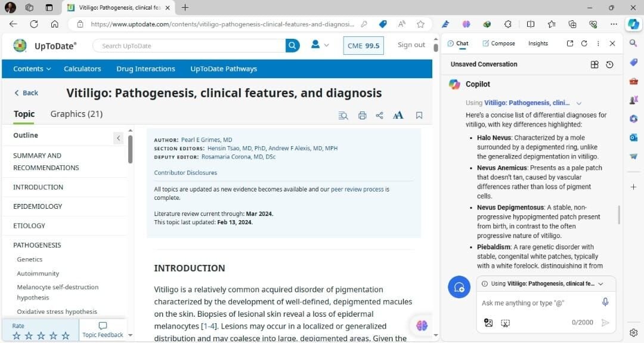The height and width of the screenshot is (343, 644).
Task: Click Copilot Ask me anything field
Action: 538,303
